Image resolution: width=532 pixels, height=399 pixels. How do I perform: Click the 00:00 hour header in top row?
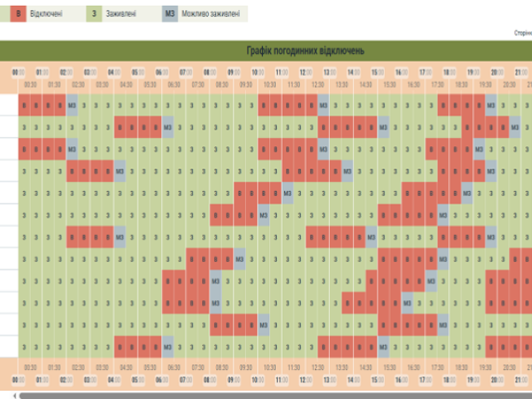click(x=18, y=72)
